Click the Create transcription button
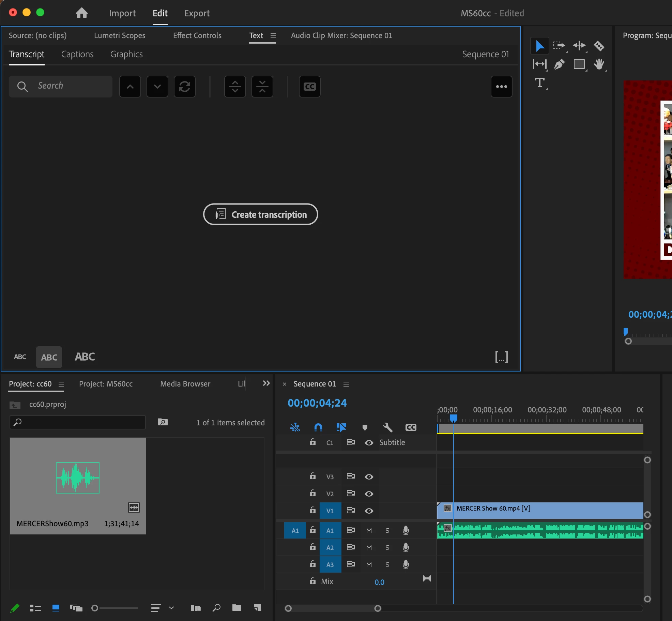The image size is (672, 621). coord(260,214)
